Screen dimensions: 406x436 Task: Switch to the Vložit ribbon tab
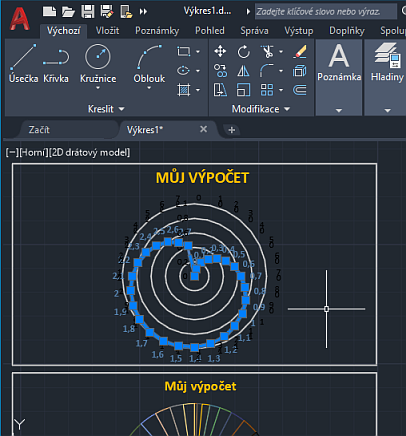pos(107,31)
